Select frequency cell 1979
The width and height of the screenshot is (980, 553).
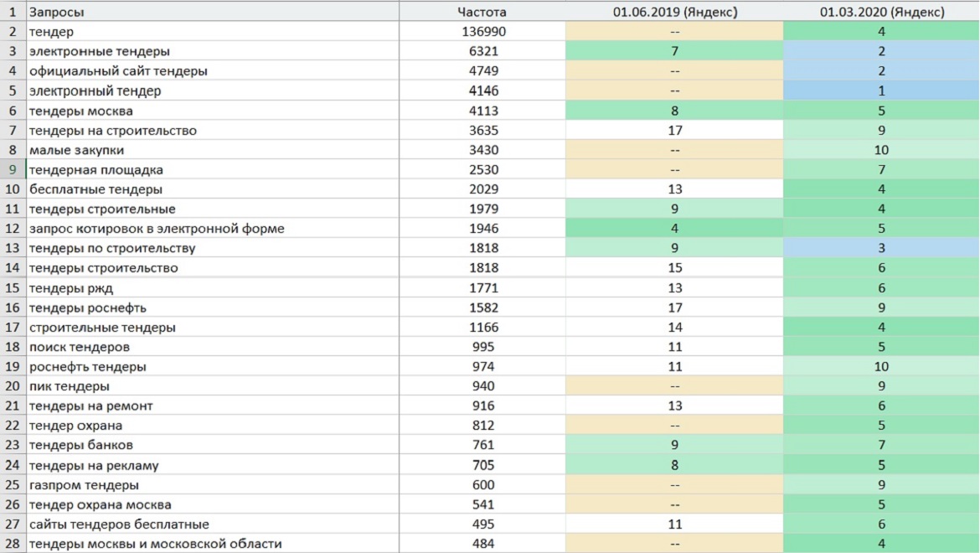[482, 209]
